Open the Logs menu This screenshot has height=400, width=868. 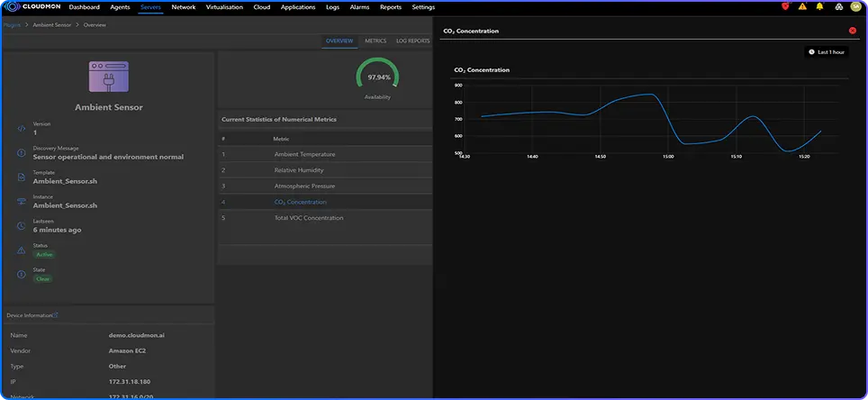point(332,7)
